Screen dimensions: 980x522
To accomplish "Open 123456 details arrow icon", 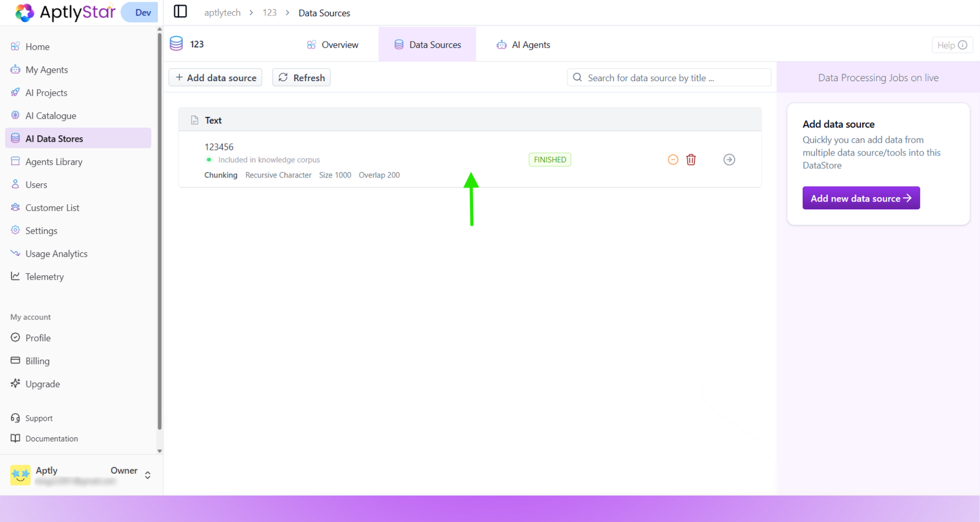I will tap(729, 160).
